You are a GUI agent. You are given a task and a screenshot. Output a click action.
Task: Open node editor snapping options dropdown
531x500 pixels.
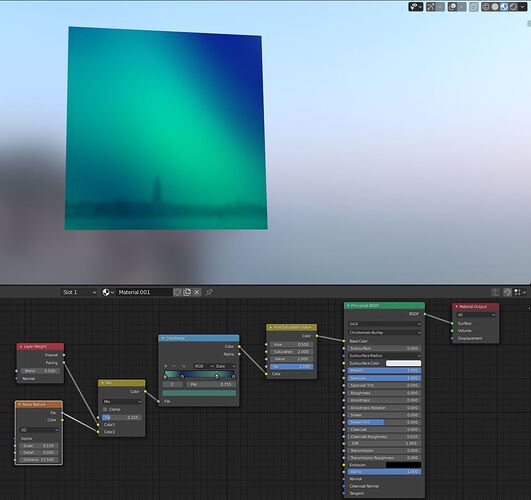point(520,292)
